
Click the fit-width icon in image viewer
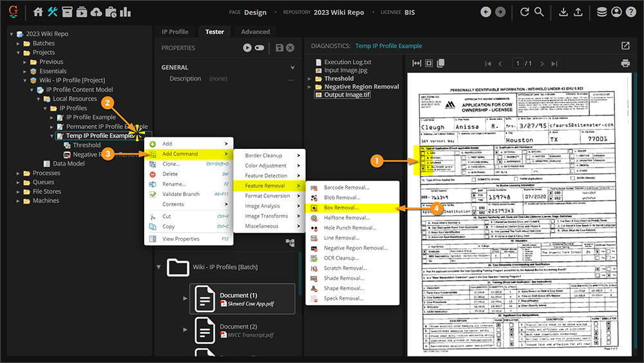417,63
